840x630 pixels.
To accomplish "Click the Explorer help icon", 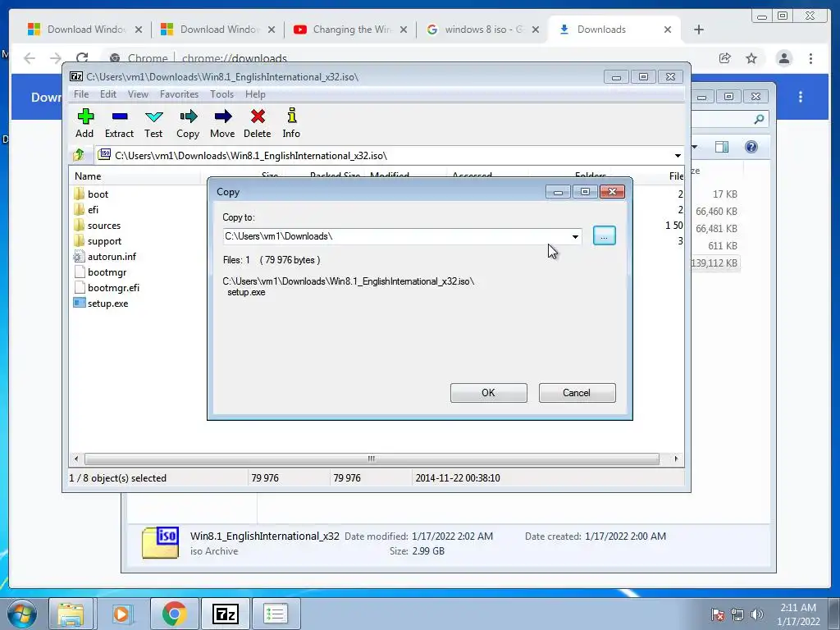I will click(751, 147).
